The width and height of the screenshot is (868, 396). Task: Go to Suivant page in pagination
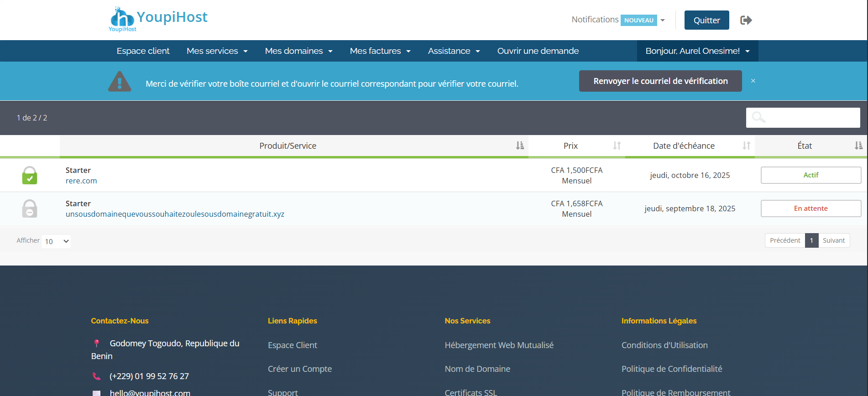833,240
